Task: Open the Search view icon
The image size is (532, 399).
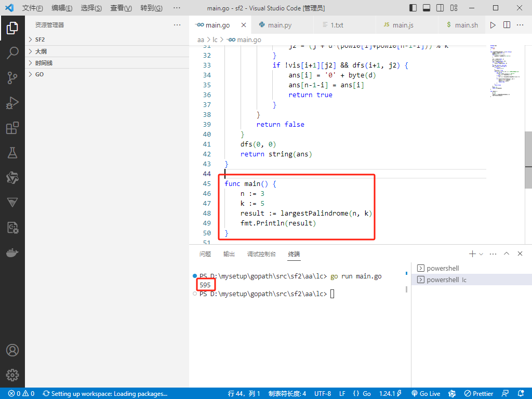Action: (12, 53)
